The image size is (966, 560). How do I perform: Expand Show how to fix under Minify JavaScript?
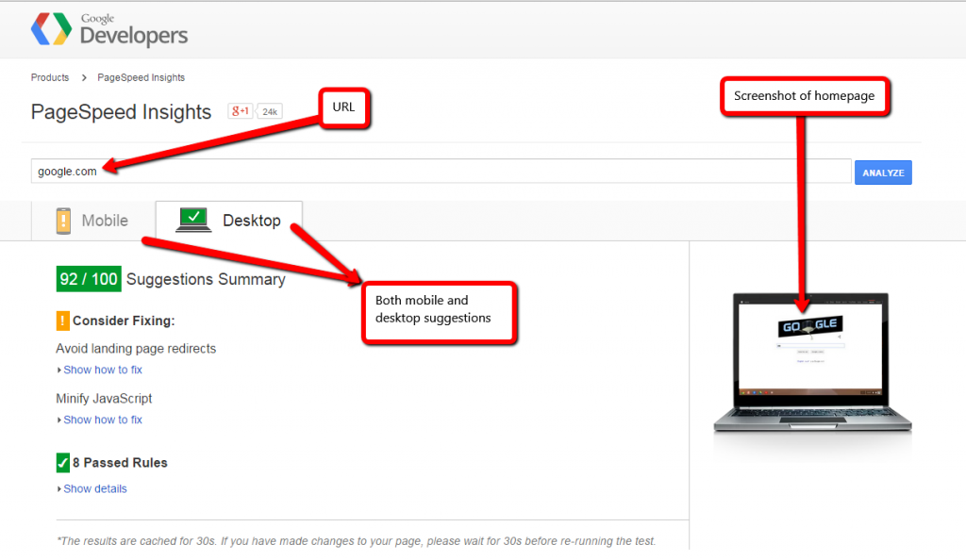[103, 420]
